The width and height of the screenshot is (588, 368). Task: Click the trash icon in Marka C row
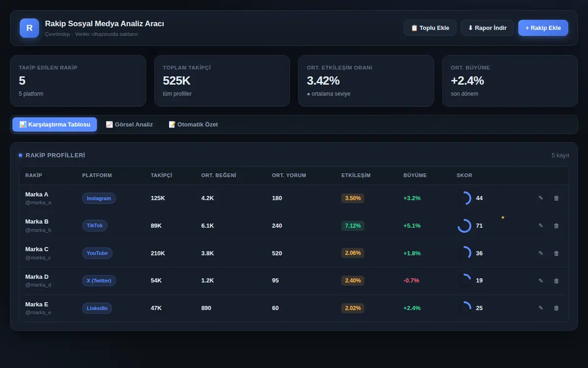coord(556,253)
